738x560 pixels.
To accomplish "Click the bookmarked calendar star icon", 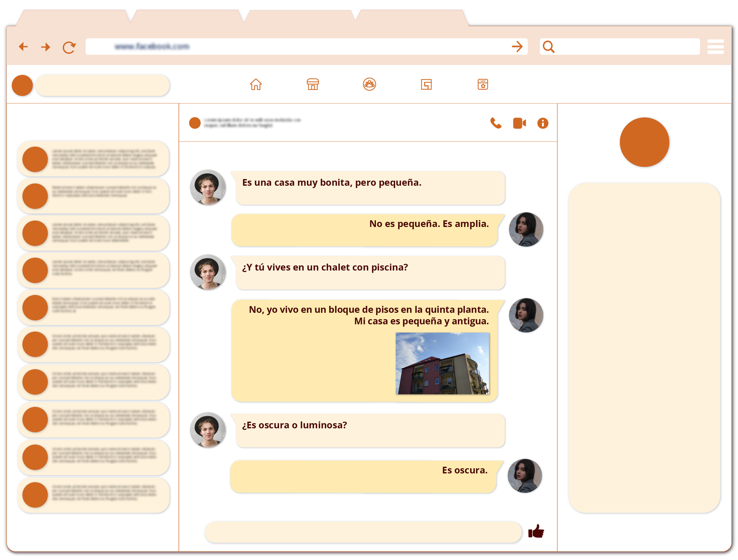I will tap(482, 84).
